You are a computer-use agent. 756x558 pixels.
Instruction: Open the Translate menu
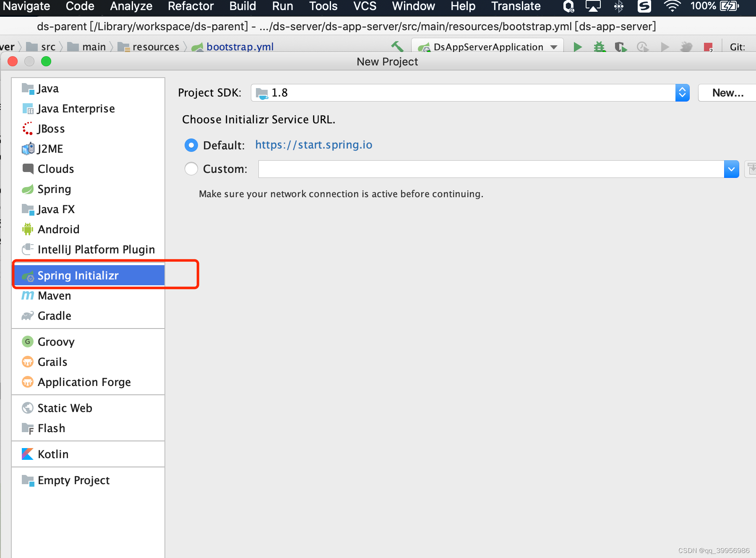click(516, 6)
